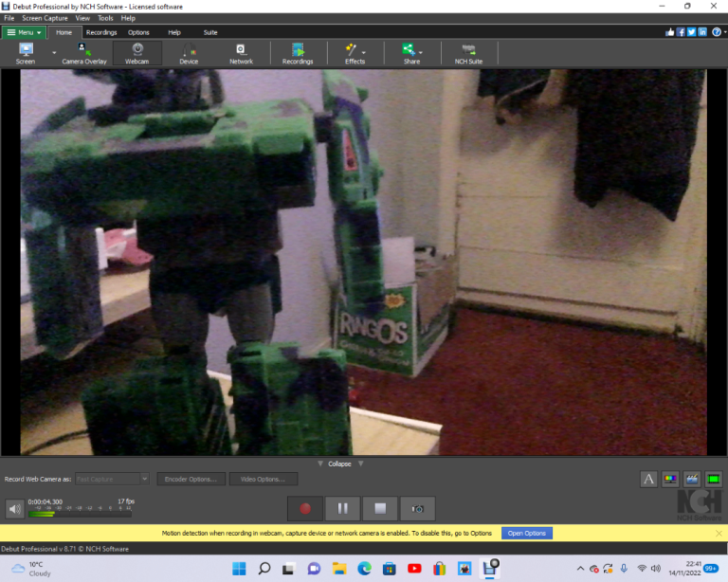Expand the Effects dropdown arrow

pyautogui.click(x=364, y=53)
